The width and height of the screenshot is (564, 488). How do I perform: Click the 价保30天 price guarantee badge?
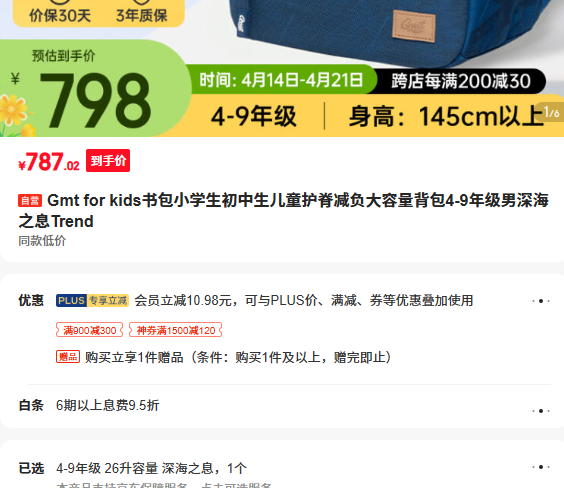point(60,14)
